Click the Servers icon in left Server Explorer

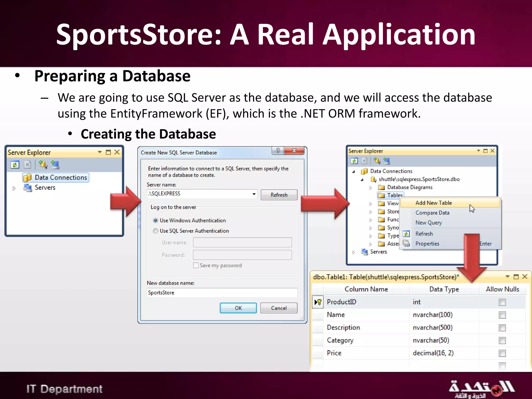point(27,188)
